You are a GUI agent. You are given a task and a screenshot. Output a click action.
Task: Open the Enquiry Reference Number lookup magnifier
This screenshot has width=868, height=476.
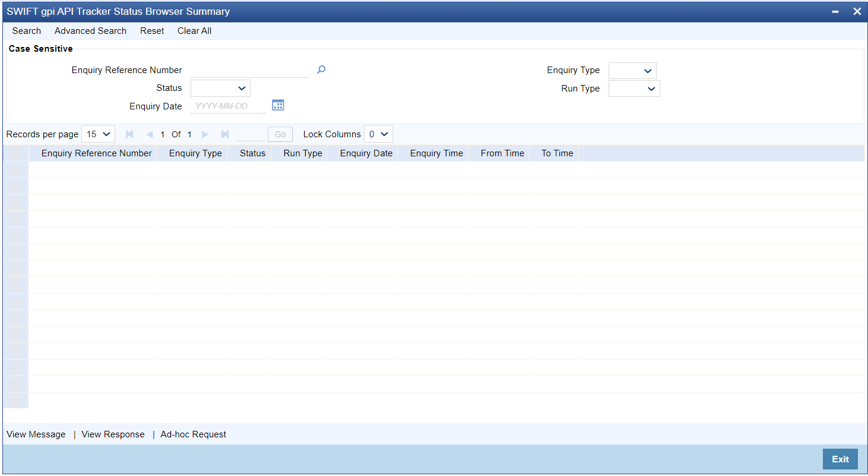(321, 70)
